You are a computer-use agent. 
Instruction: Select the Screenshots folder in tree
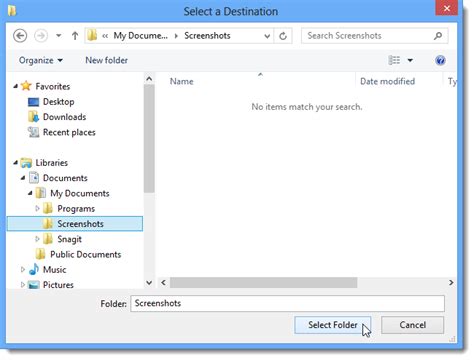coord(75,224)
